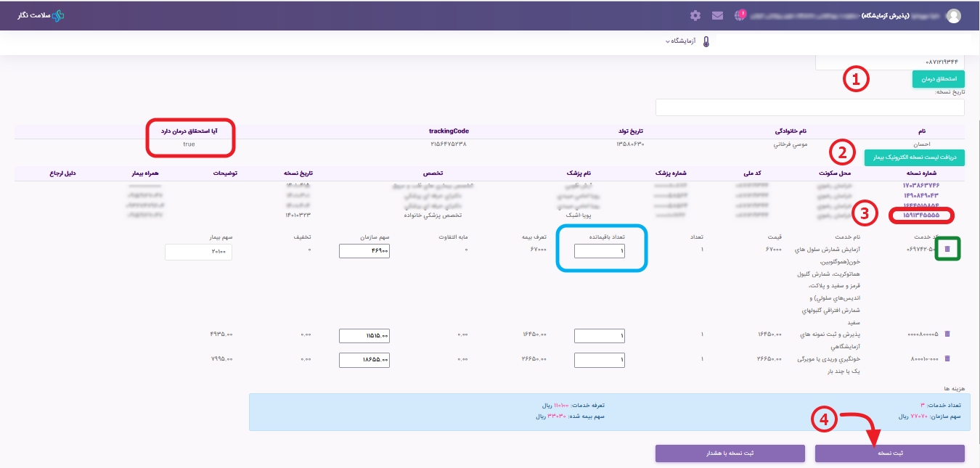Image resolution: width=980 pixels, height=468 pixels.
Task: Click the thermometer lab icon
Action: click(x=705, y=41)
